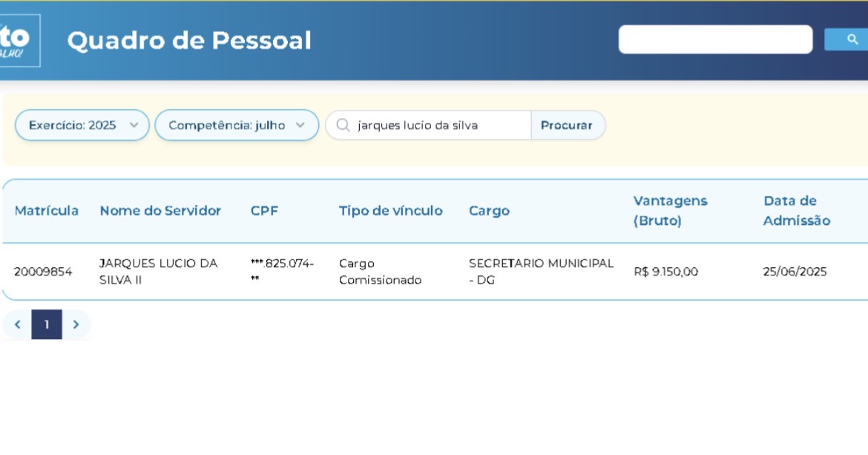Click the Exercício dropdown chevron arrow
Viewport: 868px width, 455px height.
point(134,125)
